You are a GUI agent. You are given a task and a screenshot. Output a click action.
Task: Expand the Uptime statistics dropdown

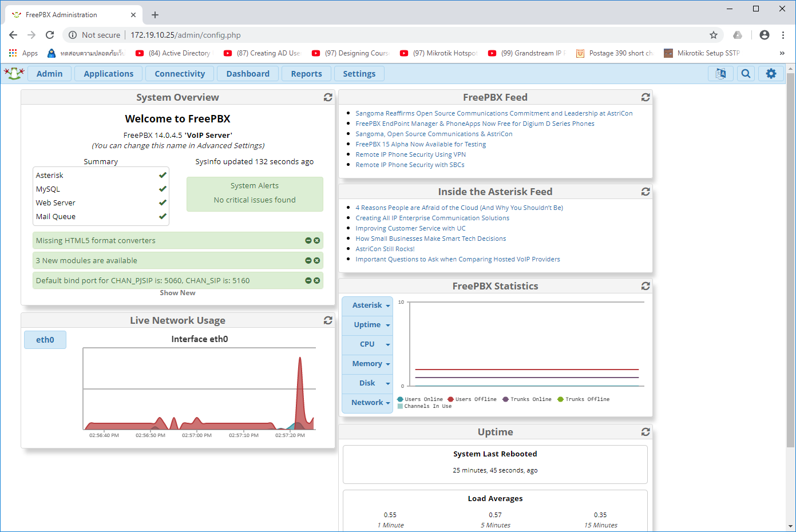[367, 325]
